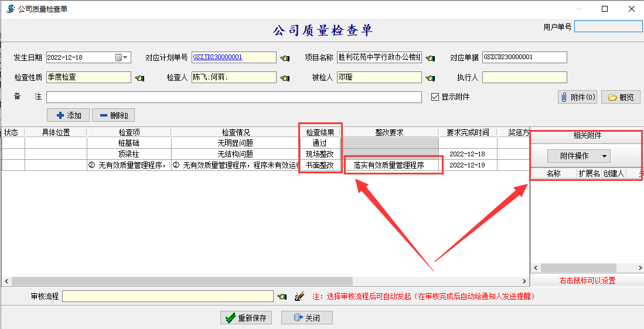Click the edit pen icon beside 审核流程
Image resolution: width=644 pixels, height=329 pixels.
(299, 297)
